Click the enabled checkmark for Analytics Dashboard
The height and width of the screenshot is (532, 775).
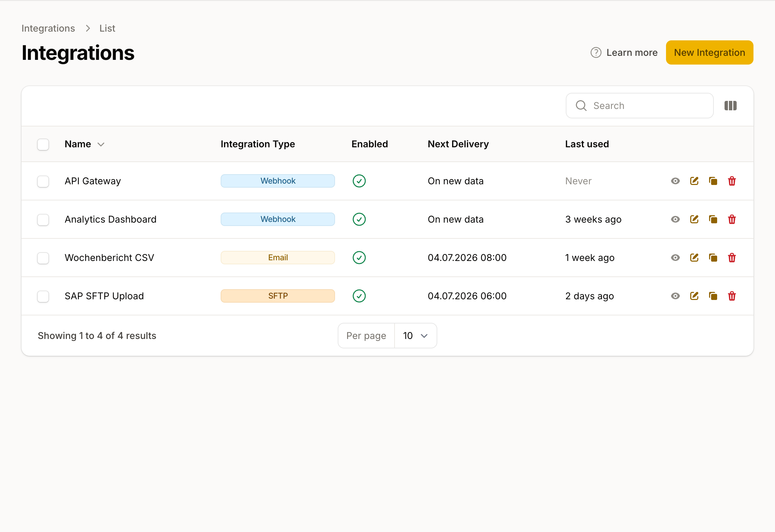(x=359, y=220)
